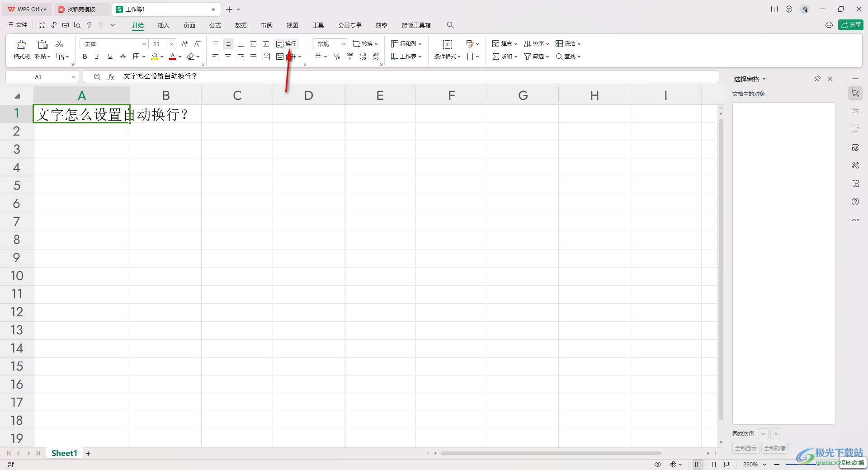868x470 pixels.
Task: Click the Decrease Indent icon
Action: (254, 44)
